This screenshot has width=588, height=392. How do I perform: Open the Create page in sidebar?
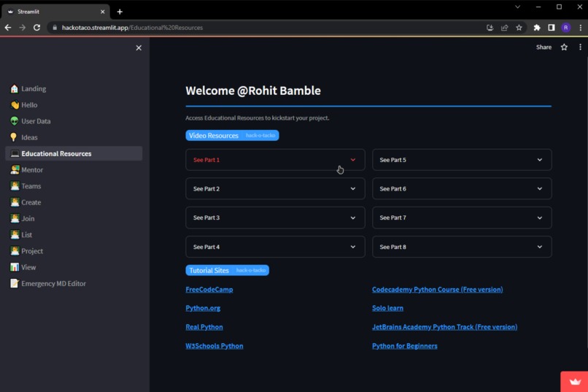[74, 202]
